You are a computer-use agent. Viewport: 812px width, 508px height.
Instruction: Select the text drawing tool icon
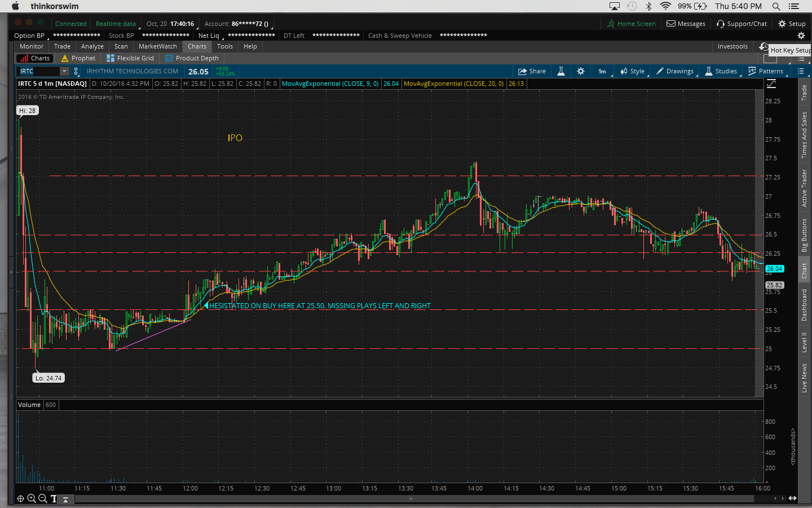[54, 498]
